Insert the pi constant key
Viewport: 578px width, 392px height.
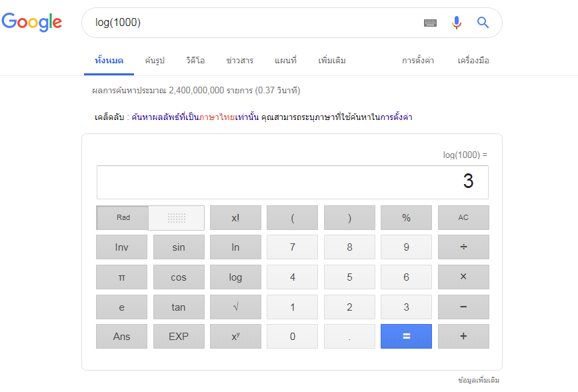121,277
